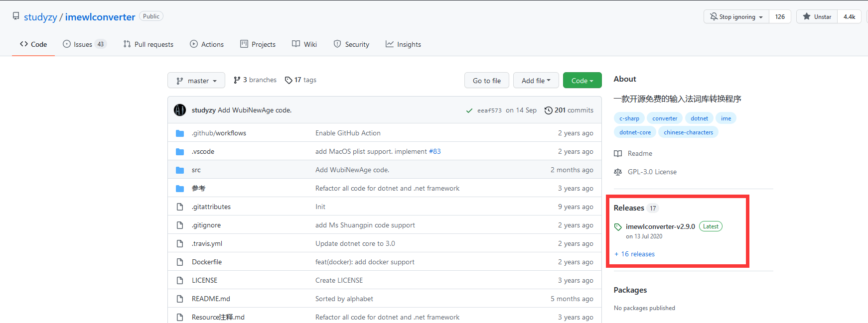Click the file icon next to .gitignore
This screenshot has height=323, width=868.
click(x=180, y=225)
